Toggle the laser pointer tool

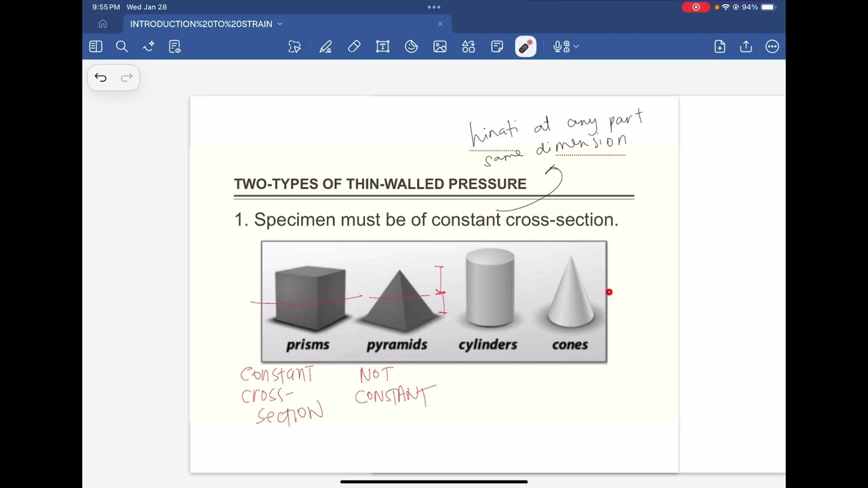pos(526,47)
